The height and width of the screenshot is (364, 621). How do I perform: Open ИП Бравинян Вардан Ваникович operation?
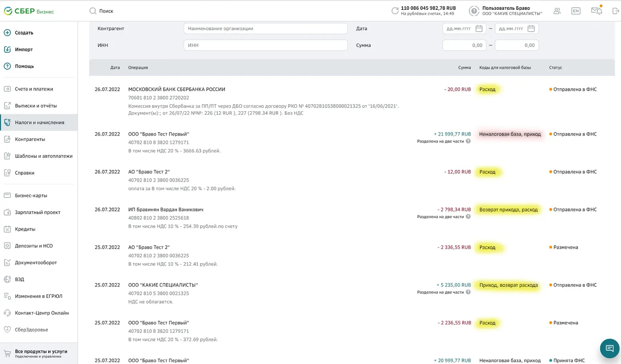(166, 209)
